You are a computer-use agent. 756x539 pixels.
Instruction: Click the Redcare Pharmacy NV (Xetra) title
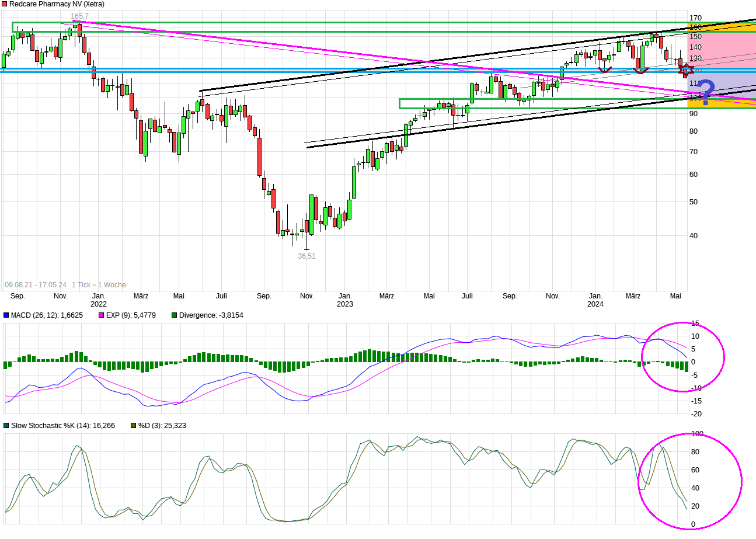(x=57, y=4)
